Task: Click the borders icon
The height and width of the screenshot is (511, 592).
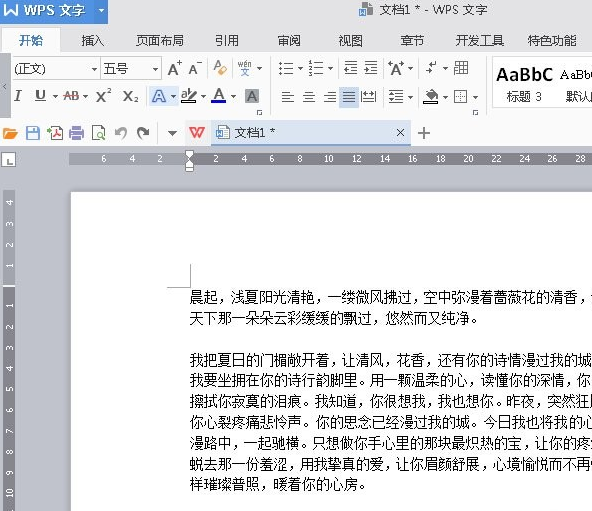Action: pyautogui.click(x=461, y=97)
